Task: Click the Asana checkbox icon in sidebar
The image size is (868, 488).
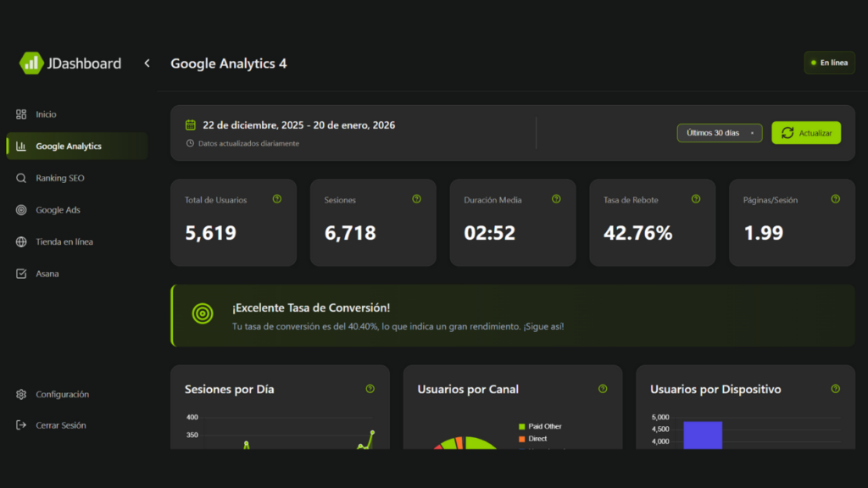Action: point(21,274)
